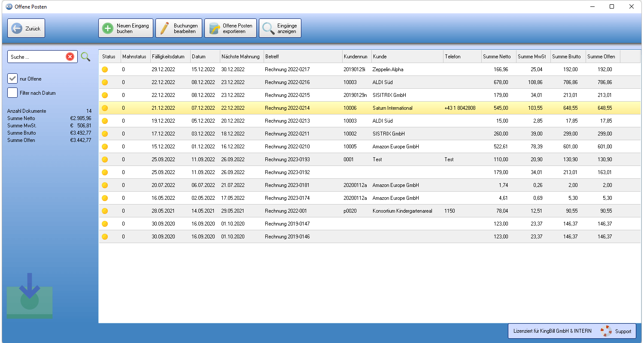Click the yellow status dot of Rechnung 2022-0210

point(105,147)
